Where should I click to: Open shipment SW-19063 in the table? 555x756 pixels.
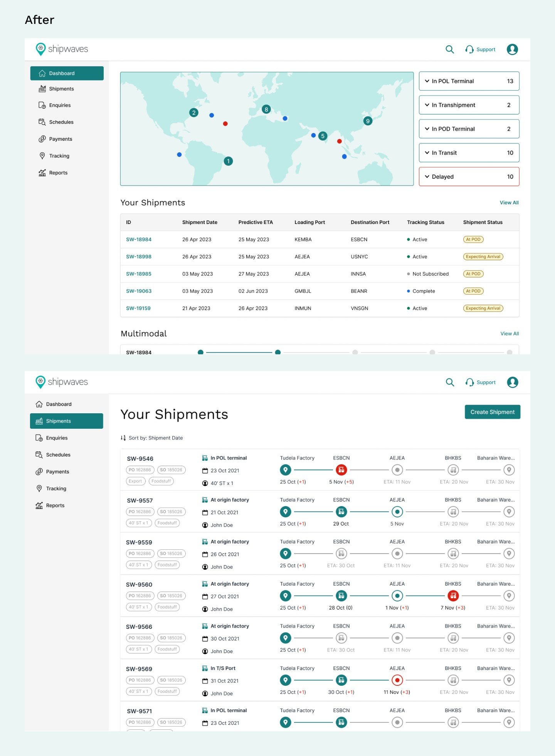click(x=139, y=291)
